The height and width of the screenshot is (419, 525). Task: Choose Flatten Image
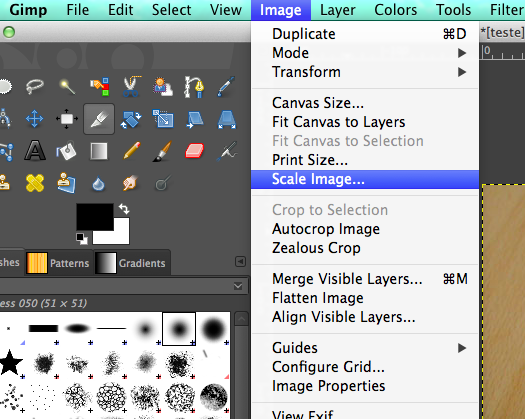coord(365,298)
